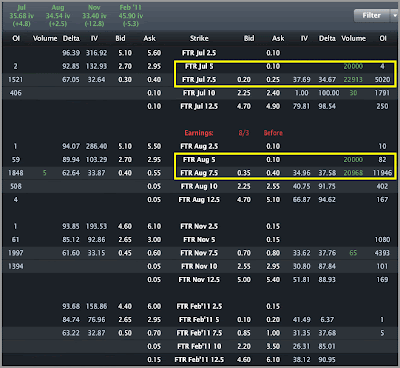Select the FTR Nov 7.5 strike row
The height and width of the screenshot is (368, 400).
coord(200,253)
